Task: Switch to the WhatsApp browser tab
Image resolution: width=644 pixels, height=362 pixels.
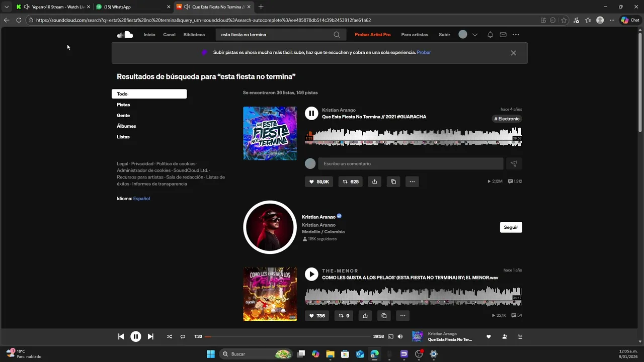Action: [x=132, y=7]
